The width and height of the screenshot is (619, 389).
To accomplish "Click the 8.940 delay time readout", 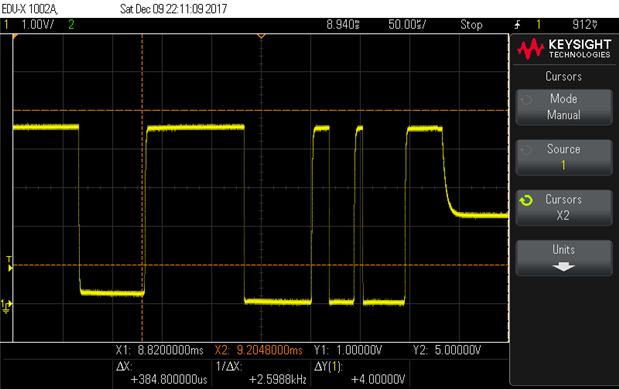I will [x=343, y=24].
